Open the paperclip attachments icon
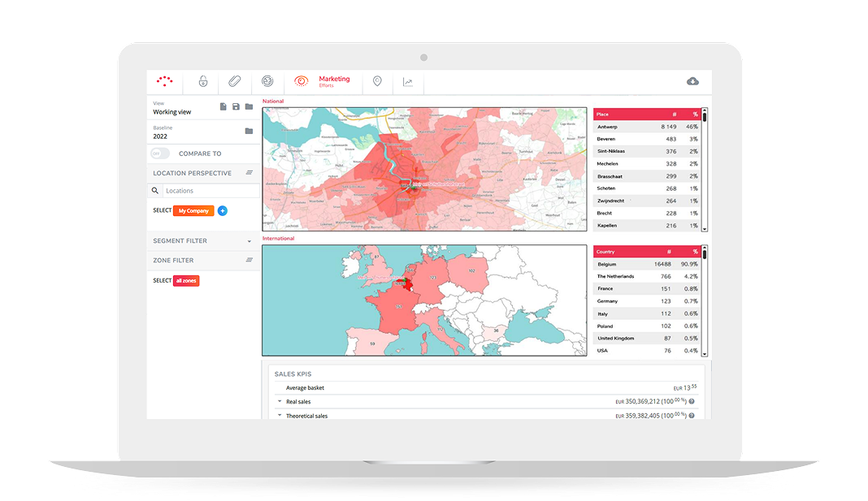This screenshot has width=868, height=501. (234, 81)
